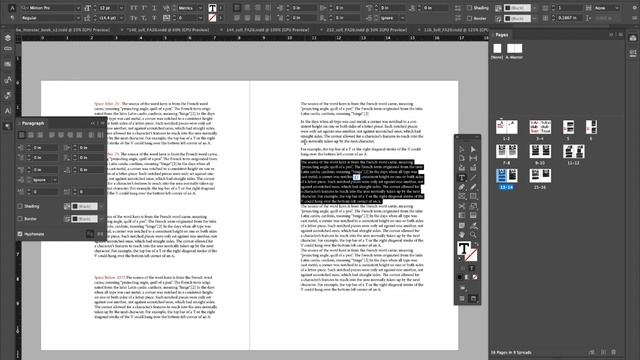Switch to 116_Soft_FA20.indd document tab
The height and width of the screenshot is (360, 640).
(456, 30)
